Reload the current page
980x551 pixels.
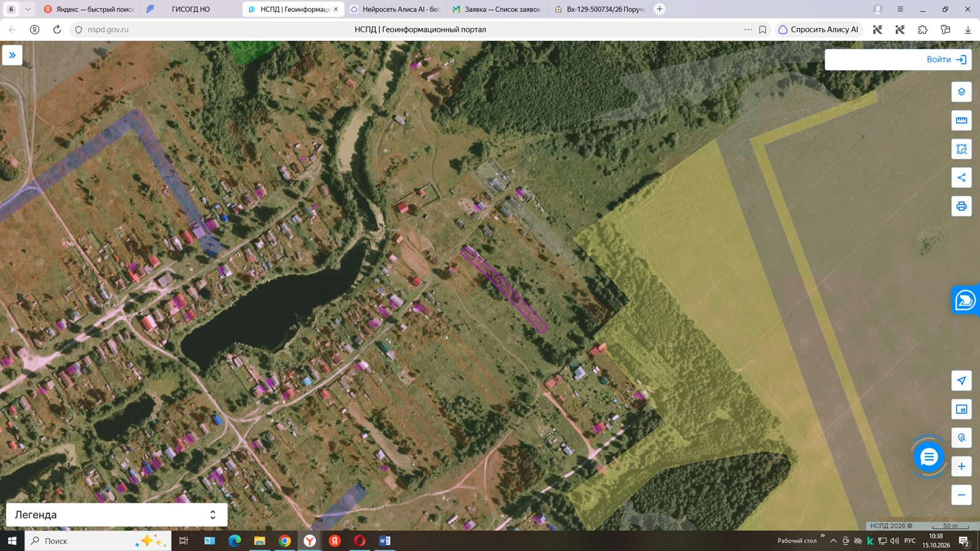pos(57,29)
